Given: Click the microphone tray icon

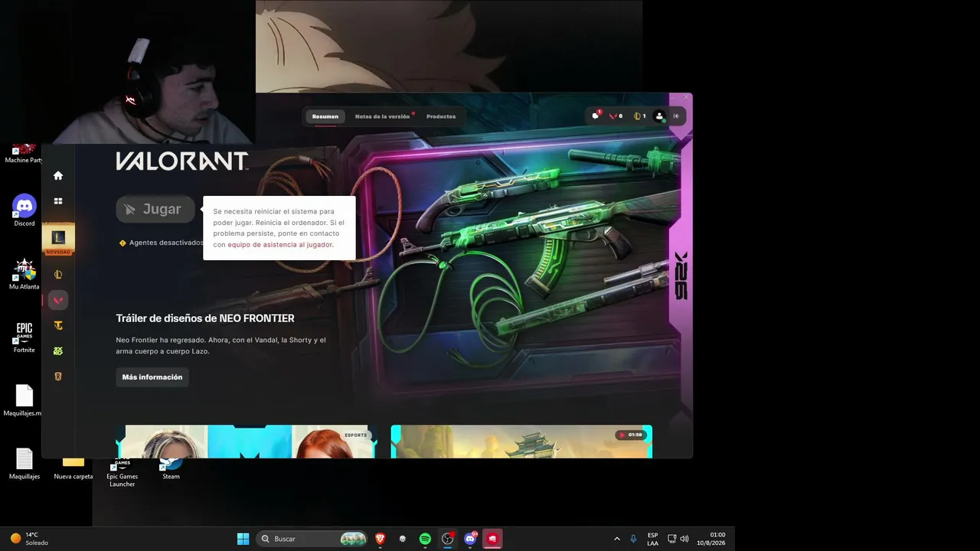Looking at the screenshot, I should coord(633,539).
